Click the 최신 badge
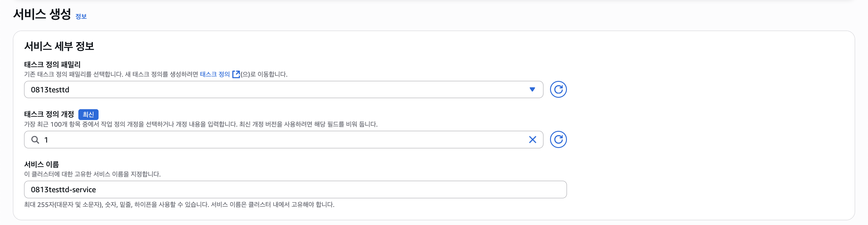868x225 pixels. (88, 114)
